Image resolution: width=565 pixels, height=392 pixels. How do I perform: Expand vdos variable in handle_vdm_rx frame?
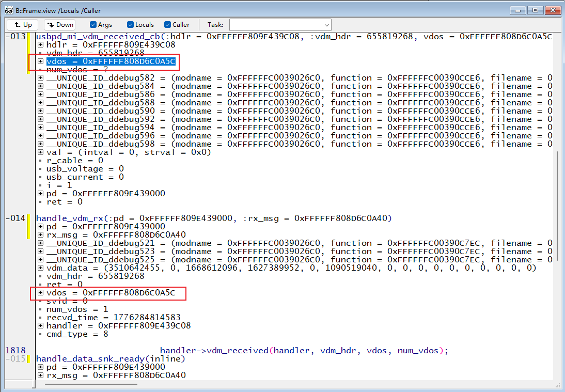click(x=41, y=293)
